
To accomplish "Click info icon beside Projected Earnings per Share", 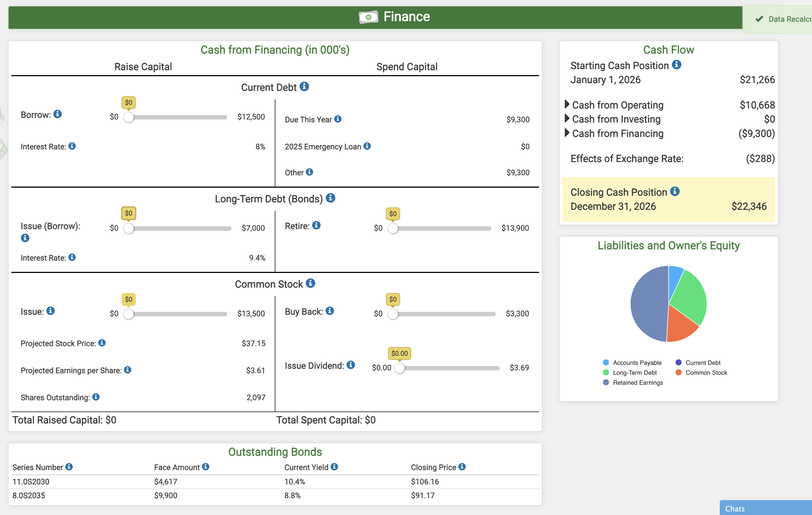I will pyautogui.click(x=128, y=370).
